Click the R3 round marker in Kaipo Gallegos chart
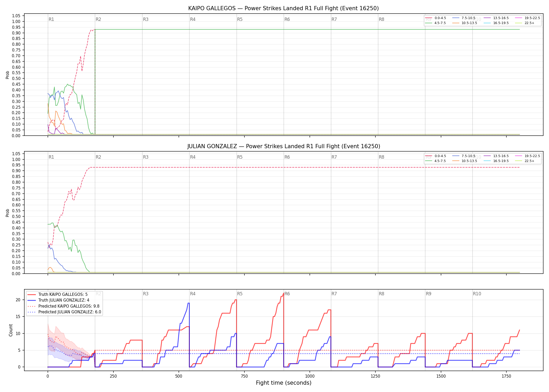This screenshot has width=549, height=392. 146,19
